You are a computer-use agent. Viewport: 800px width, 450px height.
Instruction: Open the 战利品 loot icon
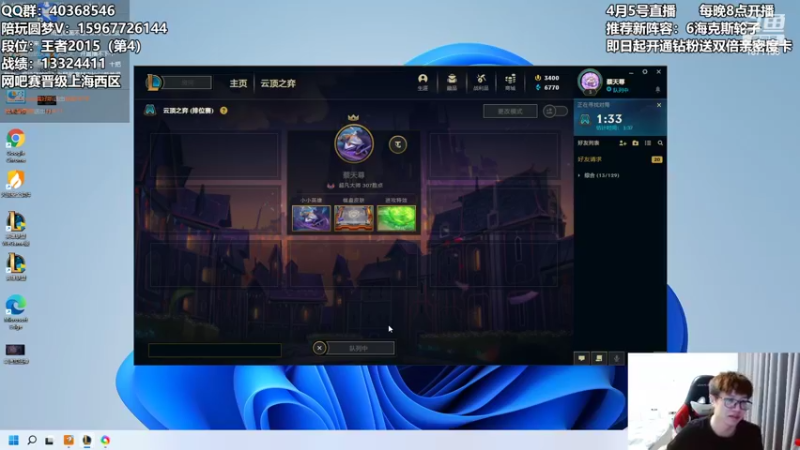pyautogui.click(x=481, y=82)
